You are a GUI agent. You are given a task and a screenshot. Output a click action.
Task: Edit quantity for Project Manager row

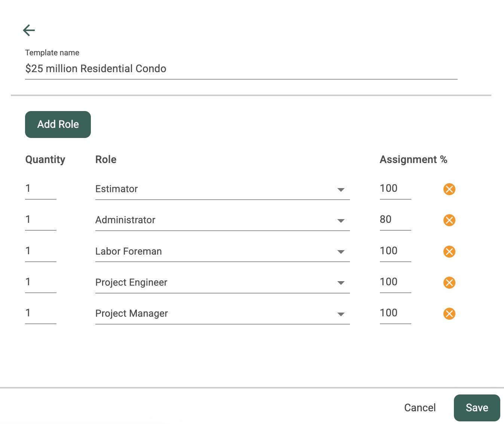click(41, 313)
